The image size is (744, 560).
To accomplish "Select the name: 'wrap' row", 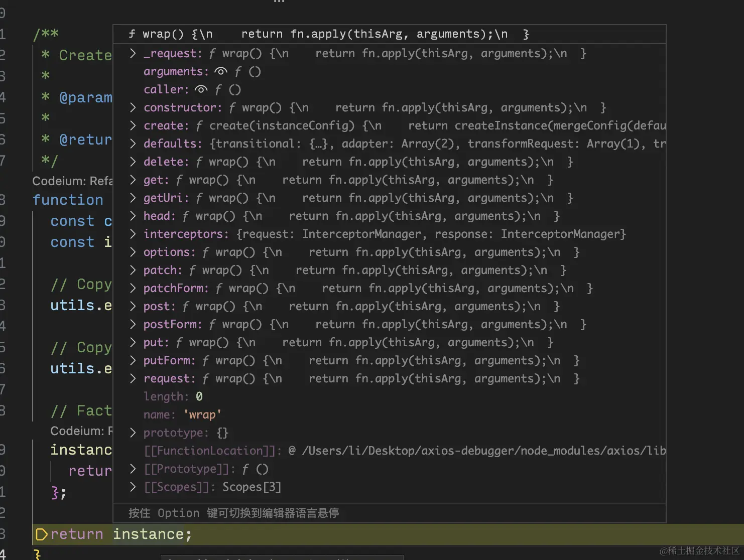I will pos(389,415).
